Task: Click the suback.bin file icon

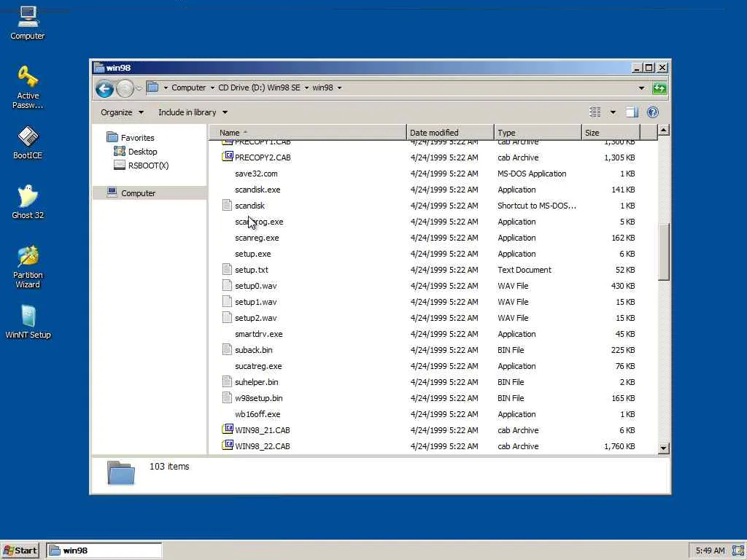Action: [228, 349]
